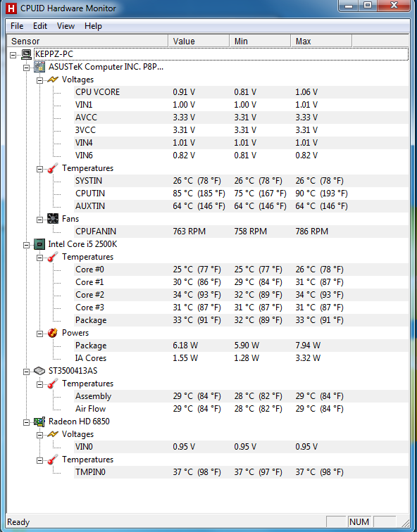This screenshot has width=417, height=532.
Task: Collapse the Radeon Voltages group
Action: pyautogui.click(x=39, y=435)
